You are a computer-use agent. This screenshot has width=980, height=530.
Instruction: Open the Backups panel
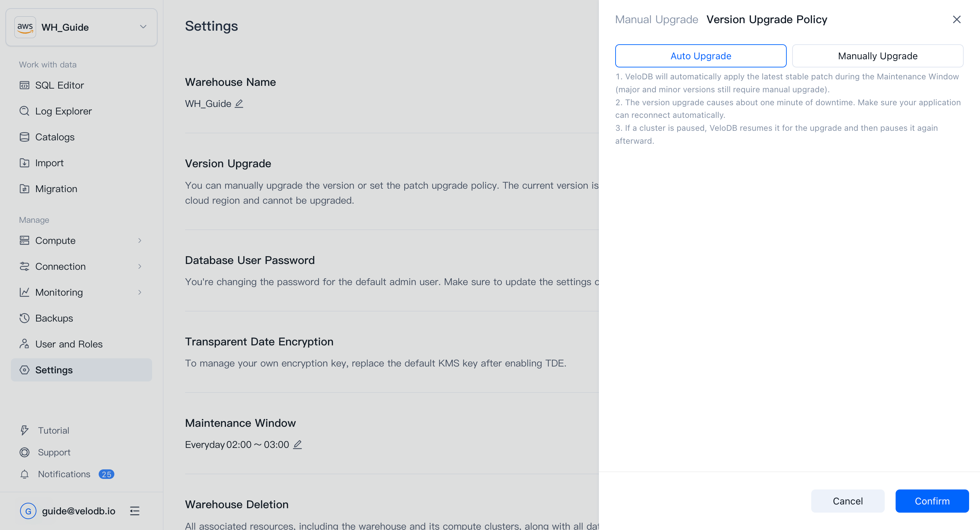click(x=54, y=318)
